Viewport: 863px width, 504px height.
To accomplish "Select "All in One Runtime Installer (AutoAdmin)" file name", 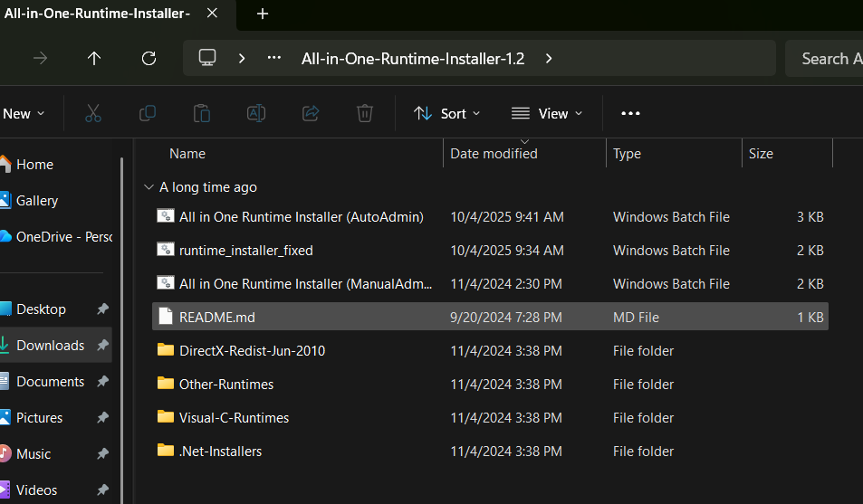I will (301, 217).
